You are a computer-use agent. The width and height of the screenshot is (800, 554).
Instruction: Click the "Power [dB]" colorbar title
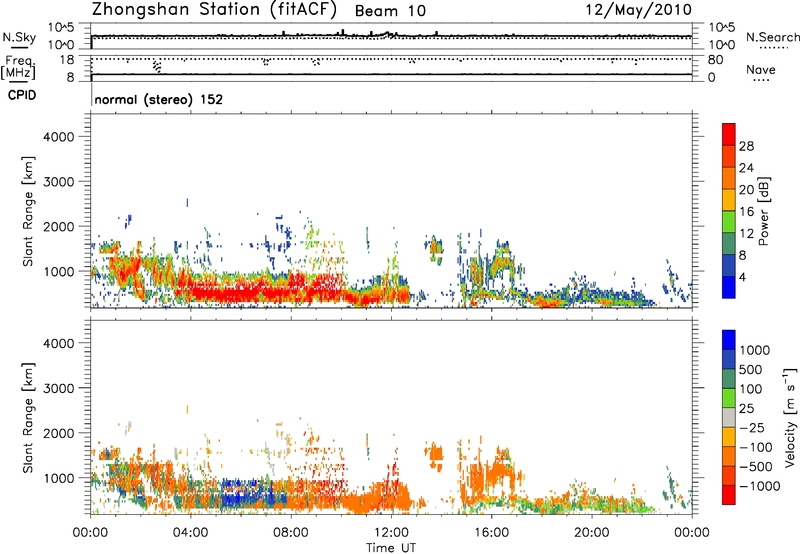click(x=763, y=211)
